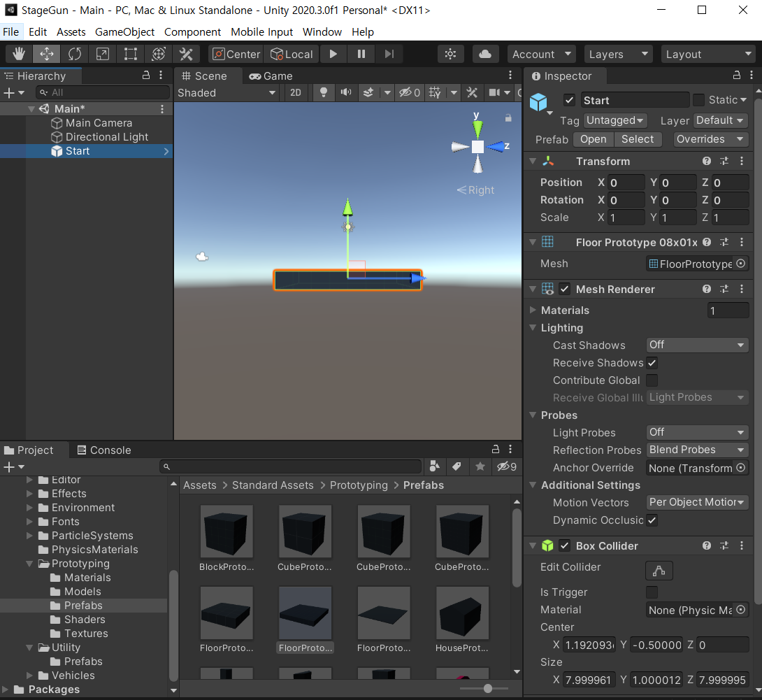Open scene camera settings icon
This screenshot has width=762, height=700.
494,92
